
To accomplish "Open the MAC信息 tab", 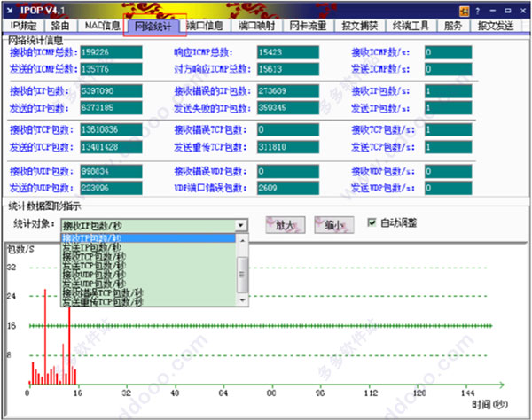I will pyautogui.click(x=102, y=26).
